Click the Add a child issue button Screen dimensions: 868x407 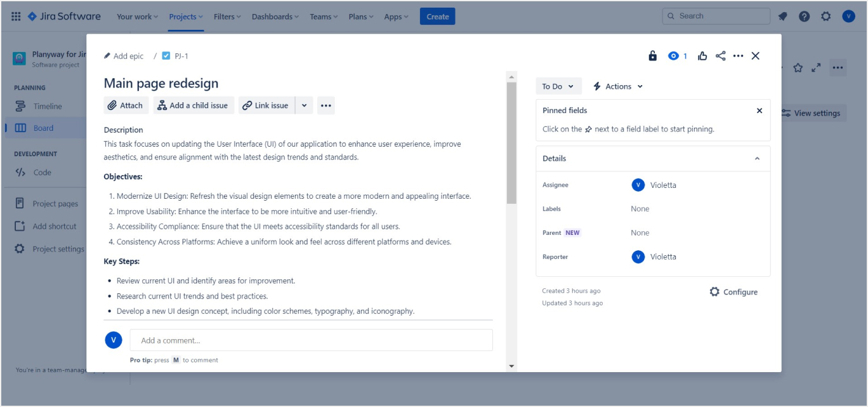[194, 105]
